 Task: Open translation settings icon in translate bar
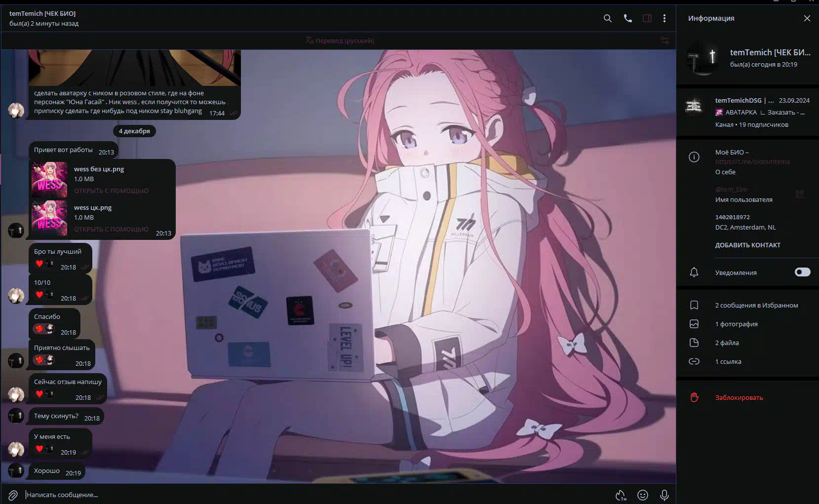click(665, 40)
